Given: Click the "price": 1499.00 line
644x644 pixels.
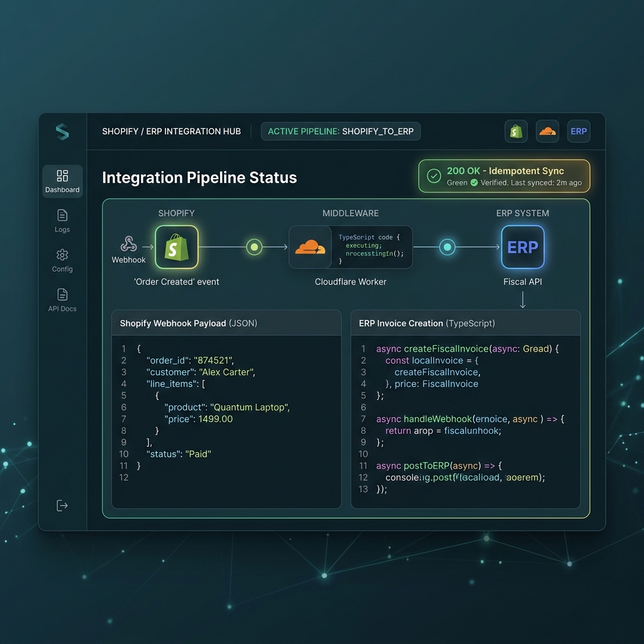Looking at the screenshot, I should [198, 419].
